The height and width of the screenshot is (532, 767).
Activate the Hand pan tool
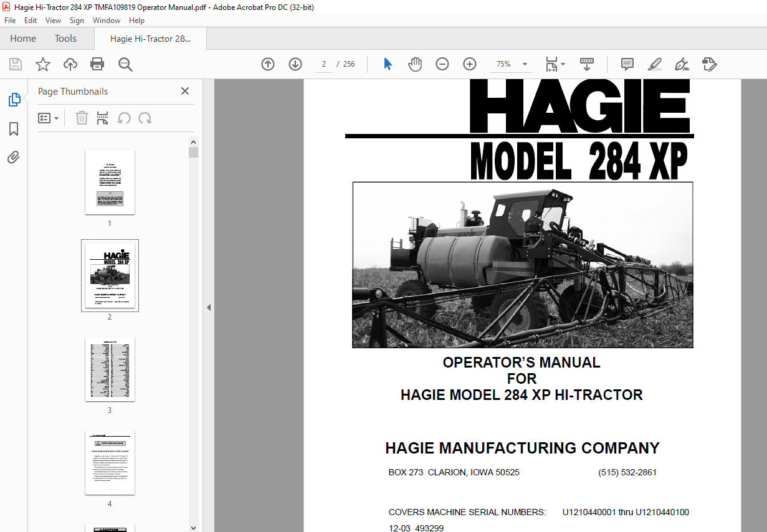pyautogui.click(x=415, y=64)
